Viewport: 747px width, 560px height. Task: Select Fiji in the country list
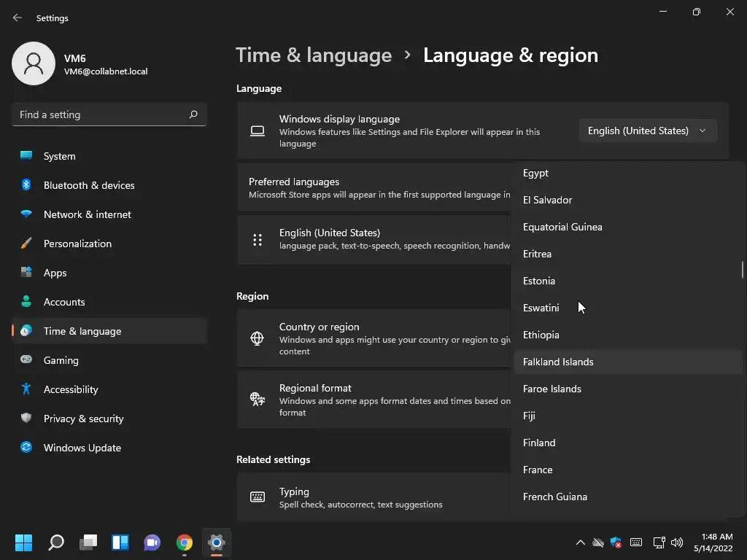(x=628, y=416)
